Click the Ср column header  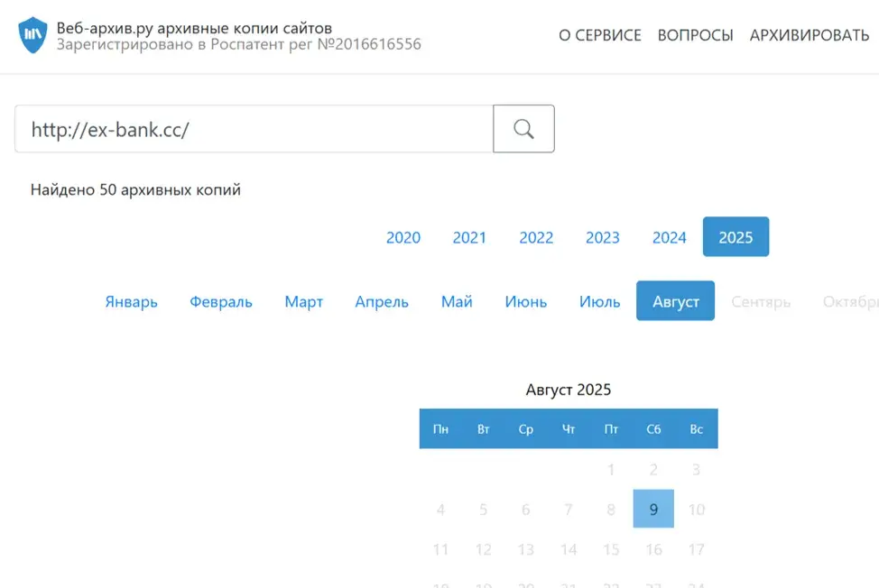pyautogui.click(x=526, y=429)
